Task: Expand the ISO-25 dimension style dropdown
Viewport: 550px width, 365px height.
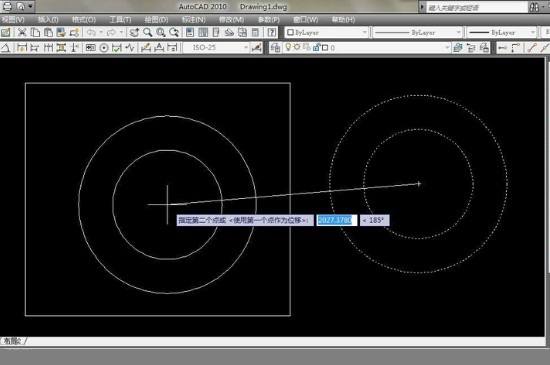Action: 216,47
